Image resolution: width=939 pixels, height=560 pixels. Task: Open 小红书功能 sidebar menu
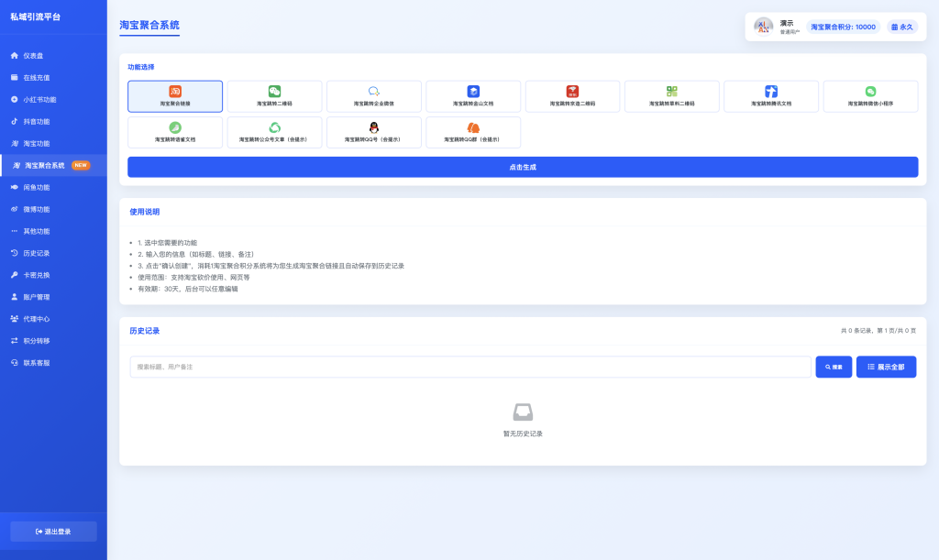[39, 100]
